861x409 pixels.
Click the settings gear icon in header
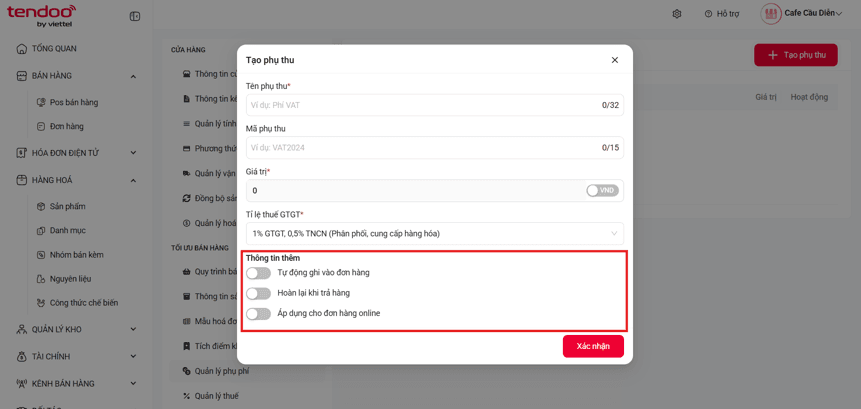point(676,14)
